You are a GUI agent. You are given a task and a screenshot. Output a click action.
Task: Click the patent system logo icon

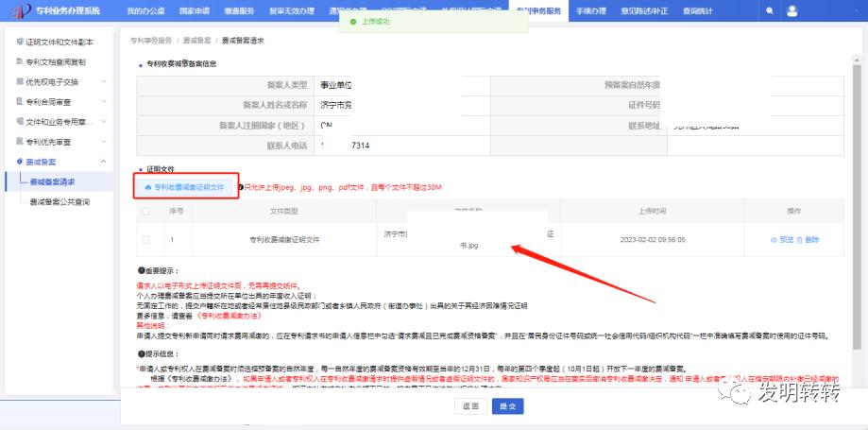tap(22, 10)
